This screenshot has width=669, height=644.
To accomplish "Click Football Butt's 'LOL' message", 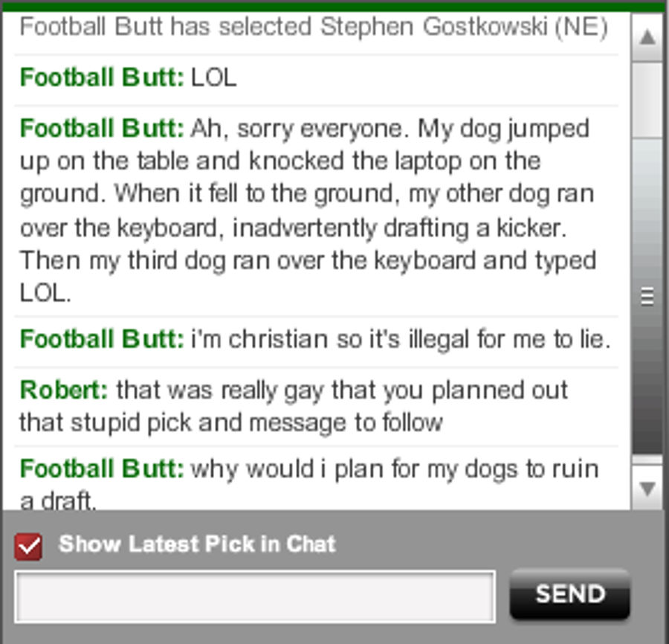I will point(213,78).
